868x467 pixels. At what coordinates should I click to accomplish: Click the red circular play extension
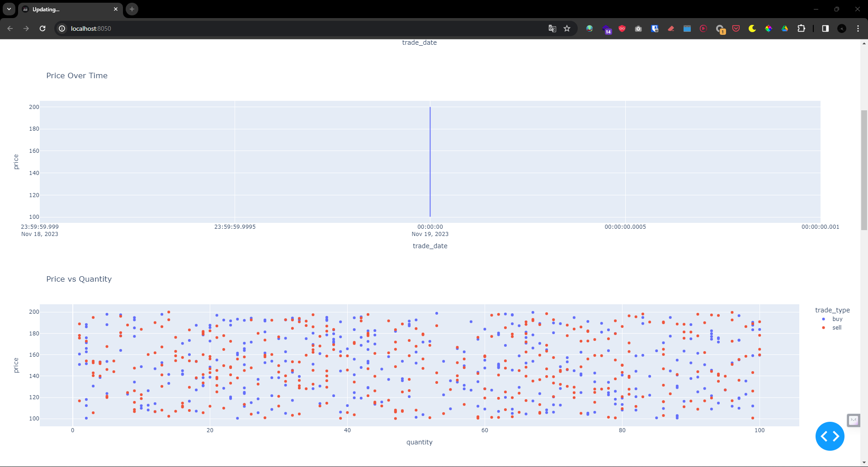click(x=703, y=28)
